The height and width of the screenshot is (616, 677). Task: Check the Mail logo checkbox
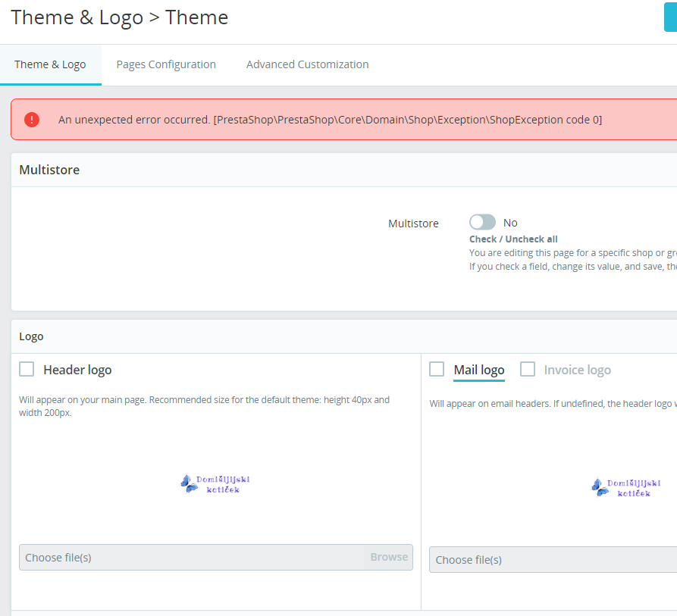coord(437,368)
